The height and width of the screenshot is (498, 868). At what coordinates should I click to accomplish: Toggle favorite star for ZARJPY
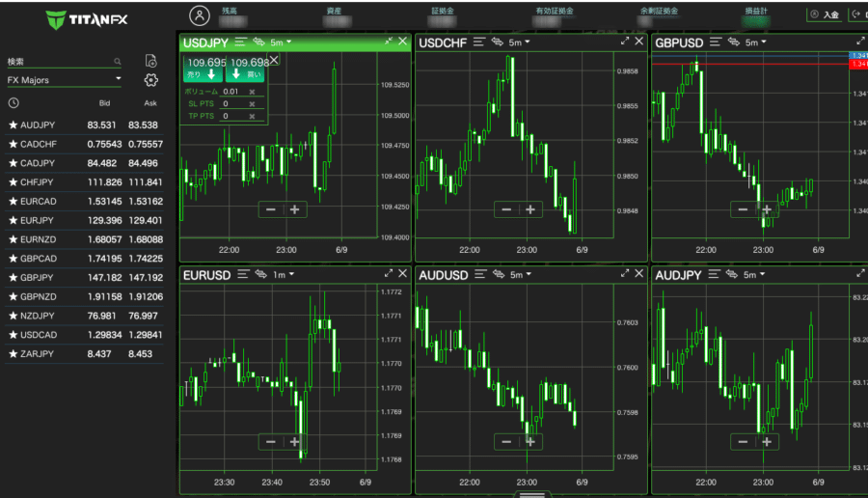coord(14,353)
